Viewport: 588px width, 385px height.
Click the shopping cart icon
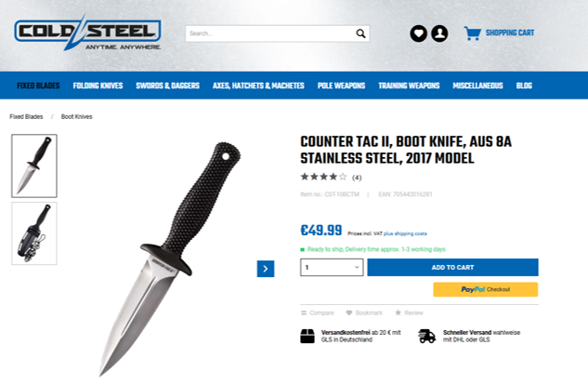(x=472, y=33)
